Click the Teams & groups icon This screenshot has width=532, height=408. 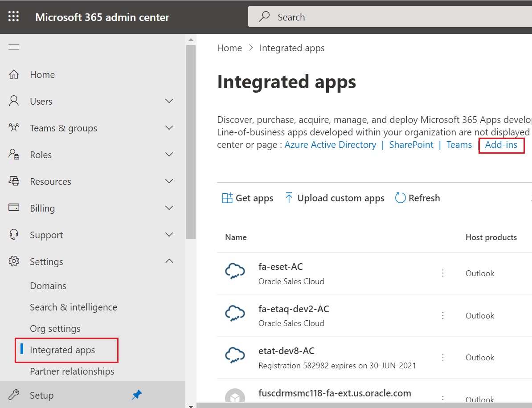[14, 128]
